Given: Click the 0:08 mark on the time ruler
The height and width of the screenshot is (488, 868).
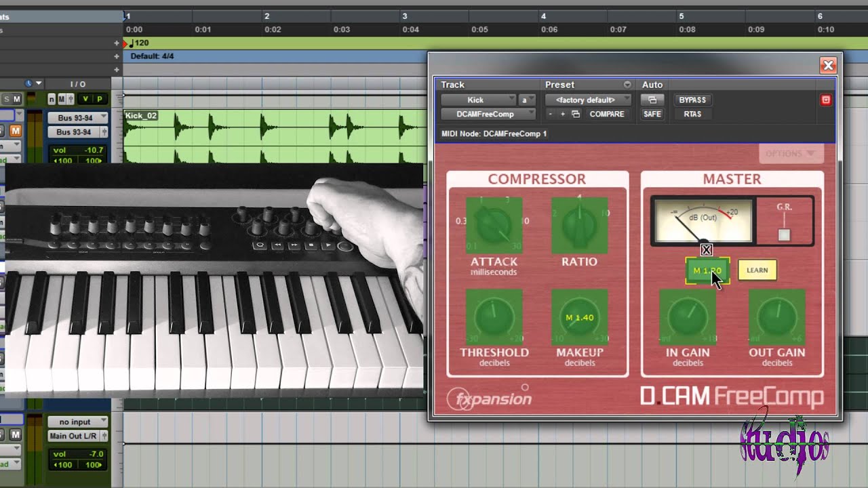Looking at the screenshot, I should (687, 29).
